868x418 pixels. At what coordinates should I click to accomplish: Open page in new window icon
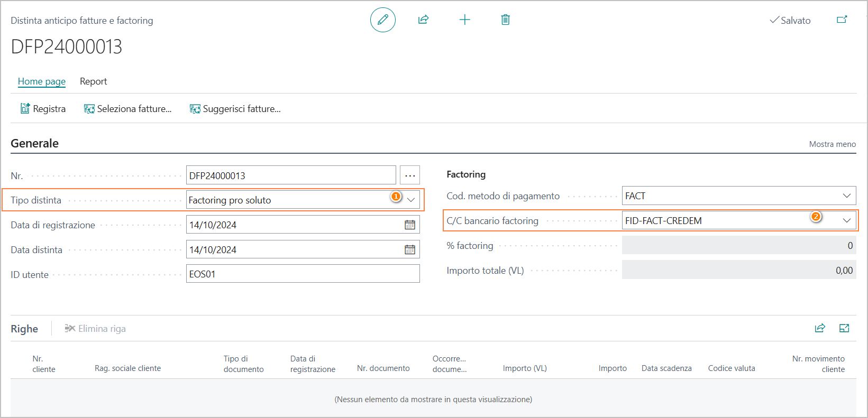click(842, 20)
